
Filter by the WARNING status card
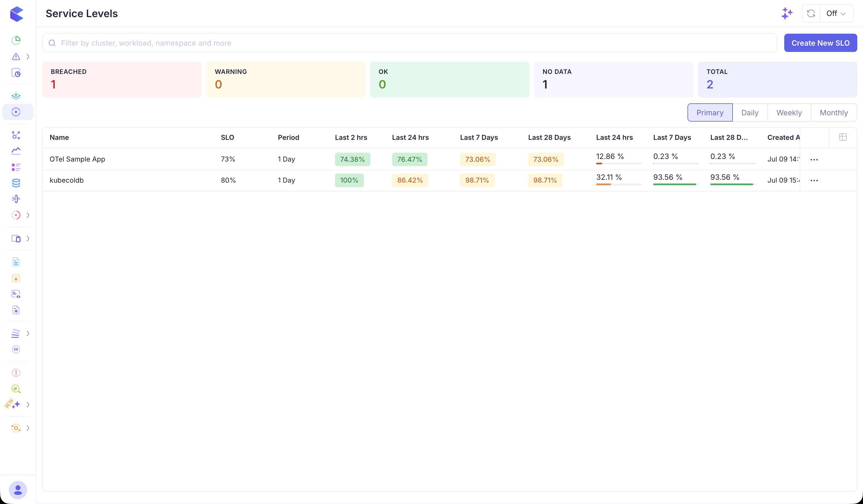(x=286, y=79)
